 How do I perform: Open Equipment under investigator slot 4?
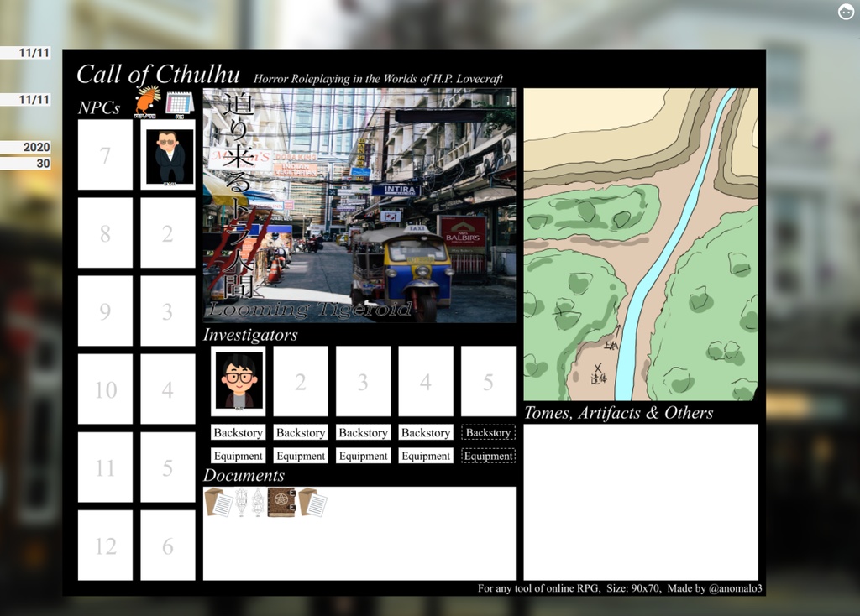[426, 456]
